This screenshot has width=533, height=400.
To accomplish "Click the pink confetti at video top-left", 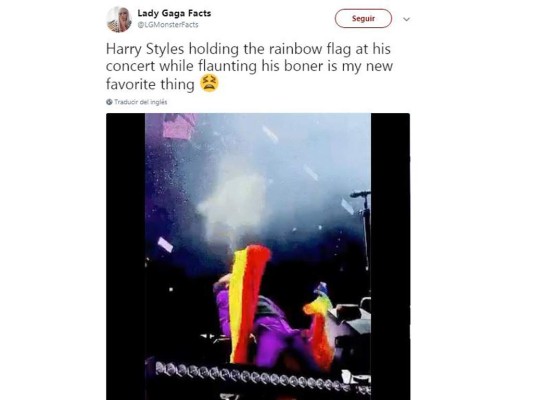I will [179, 126].
